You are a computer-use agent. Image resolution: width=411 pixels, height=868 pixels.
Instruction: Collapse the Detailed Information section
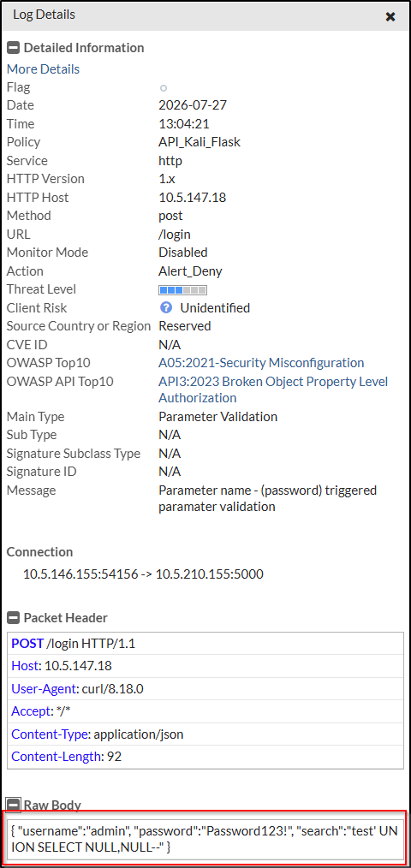12,48
